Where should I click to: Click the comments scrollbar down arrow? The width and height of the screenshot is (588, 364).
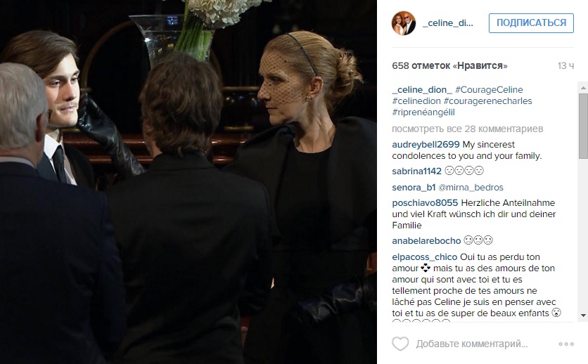pyautogui.click(x=583, y=316)
